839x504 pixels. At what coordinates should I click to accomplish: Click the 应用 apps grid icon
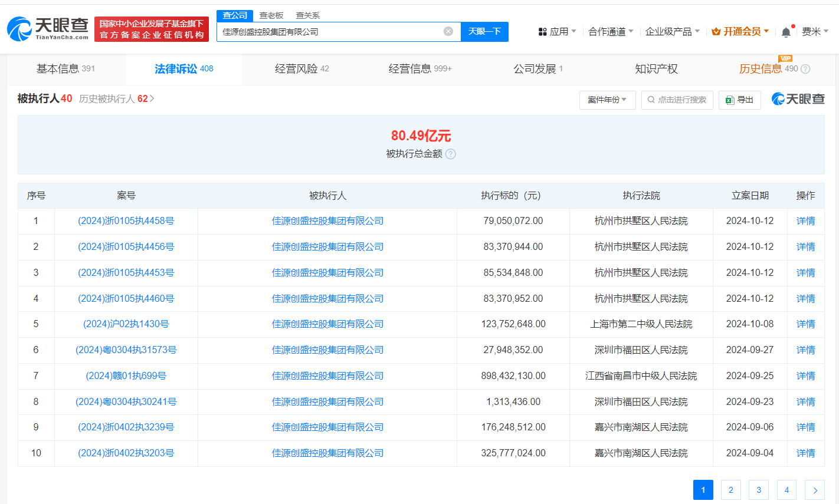point(543,31)
